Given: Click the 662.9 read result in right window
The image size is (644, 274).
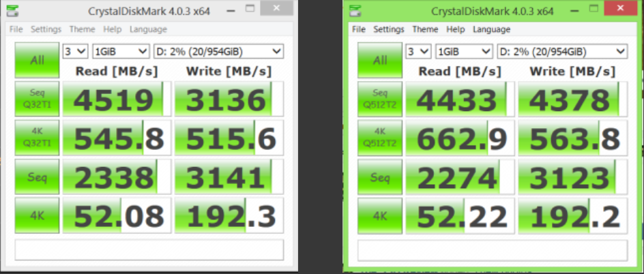Looking at the screenshot, I should (460, 138).
